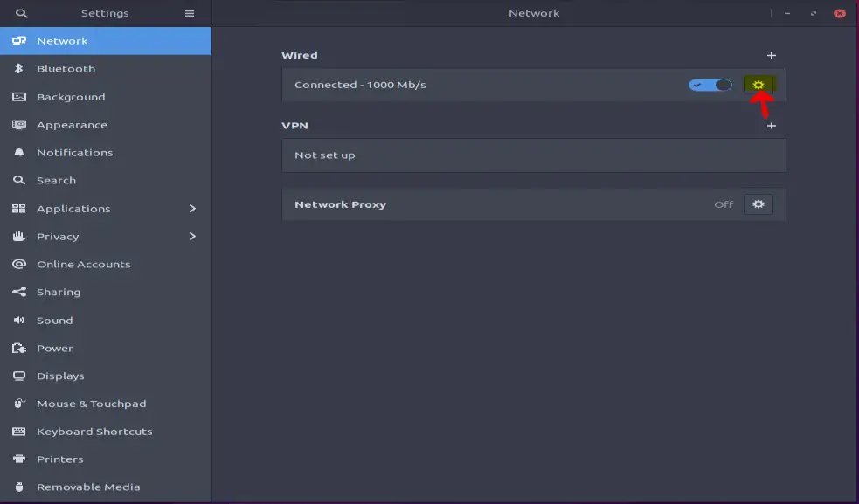Open the Sharing label

[58, 292]
